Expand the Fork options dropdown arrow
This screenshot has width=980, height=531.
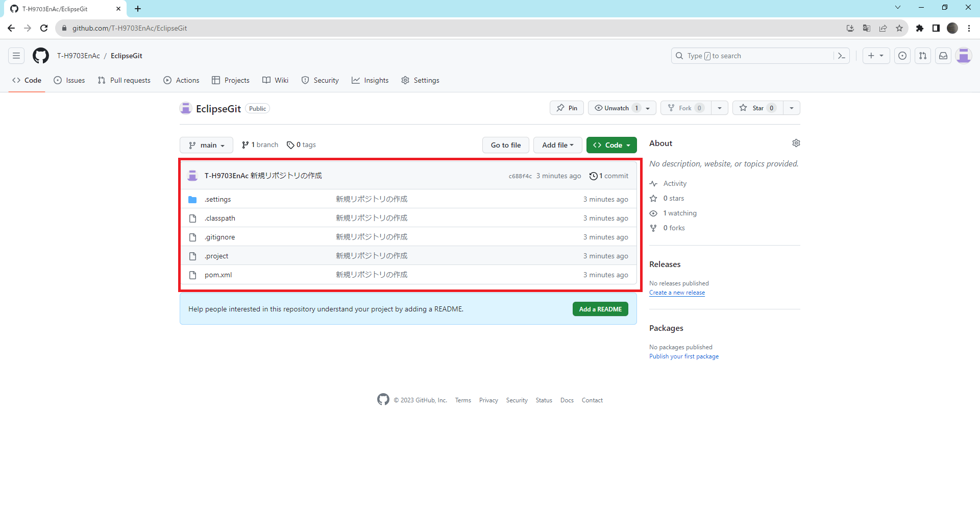pyautogui.click(x=720, y=108)
